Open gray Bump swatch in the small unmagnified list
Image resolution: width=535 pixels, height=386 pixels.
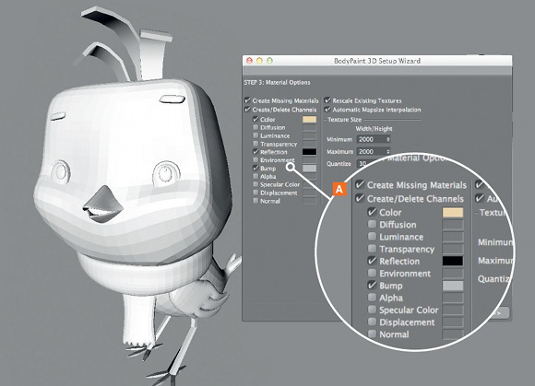(x=309, y=168)
